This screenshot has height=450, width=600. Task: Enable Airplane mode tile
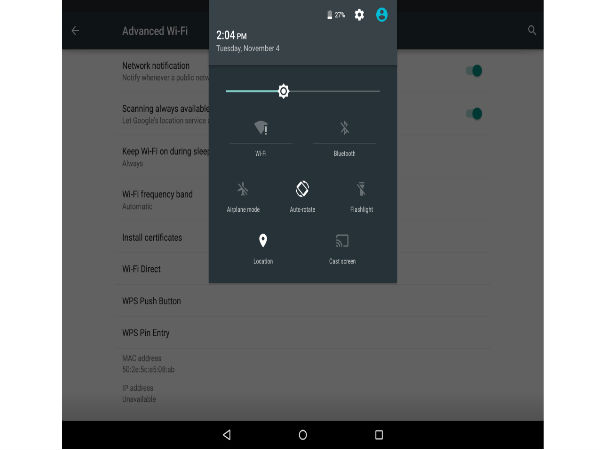coord(242,188)
